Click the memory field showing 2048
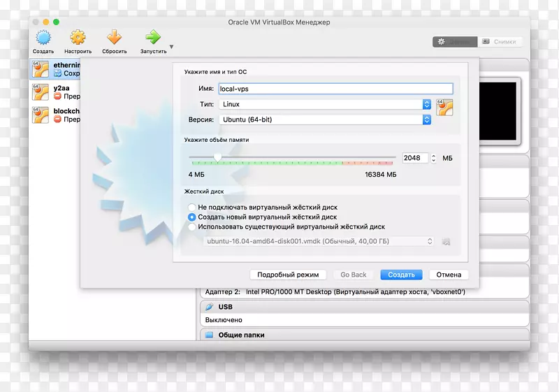Viewport: 559px width, 392px height. 415,158
